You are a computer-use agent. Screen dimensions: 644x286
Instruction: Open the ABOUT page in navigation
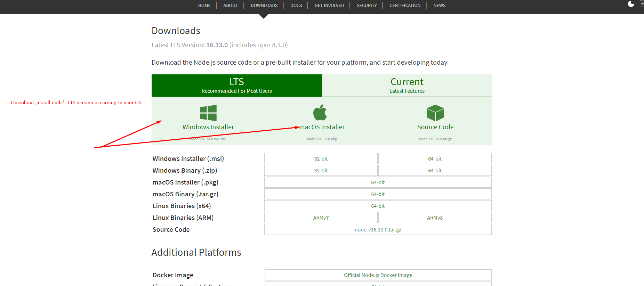[231, 6]
